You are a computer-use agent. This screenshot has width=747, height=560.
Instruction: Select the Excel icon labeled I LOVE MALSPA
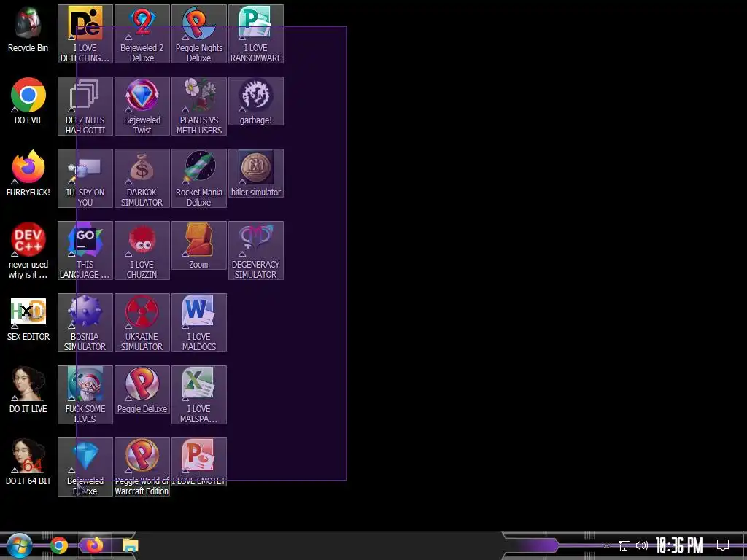[x=199, y=394]
